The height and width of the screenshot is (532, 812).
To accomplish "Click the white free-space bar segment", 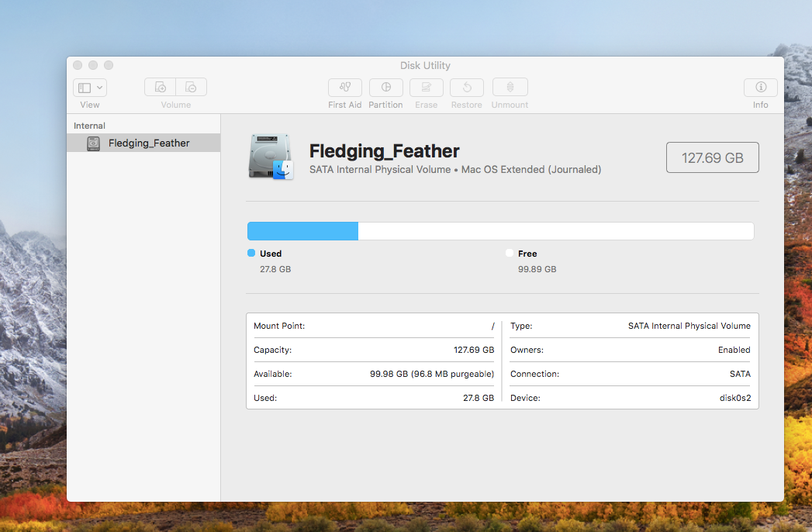I will (x=555, y=231).
